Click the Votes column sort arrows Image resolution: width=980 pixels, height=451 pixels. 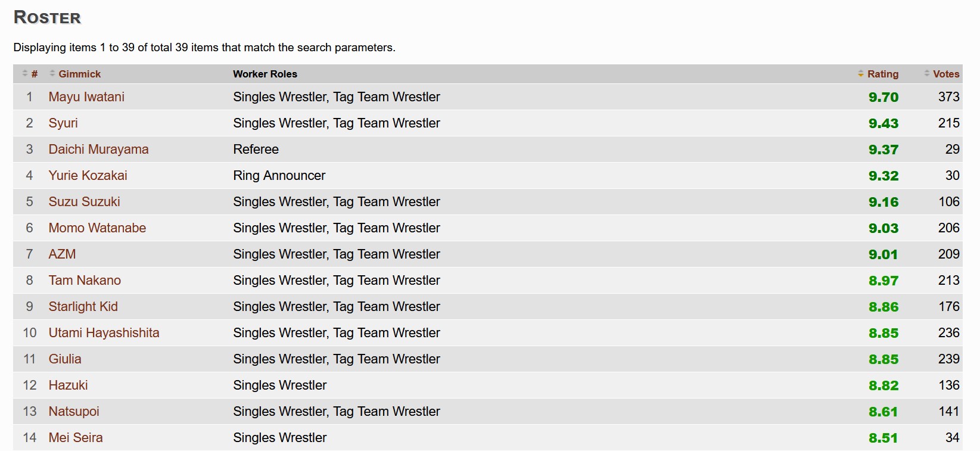927,73
